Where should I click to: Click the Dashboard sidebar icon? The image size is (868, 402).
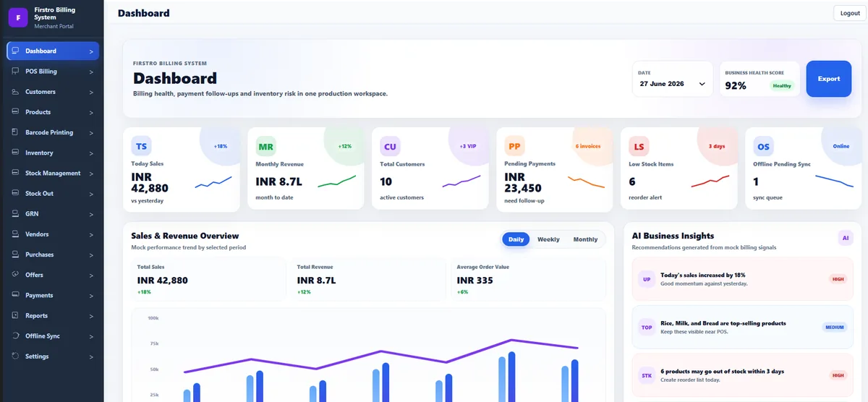pyautogui.click(x=16, y=51)
